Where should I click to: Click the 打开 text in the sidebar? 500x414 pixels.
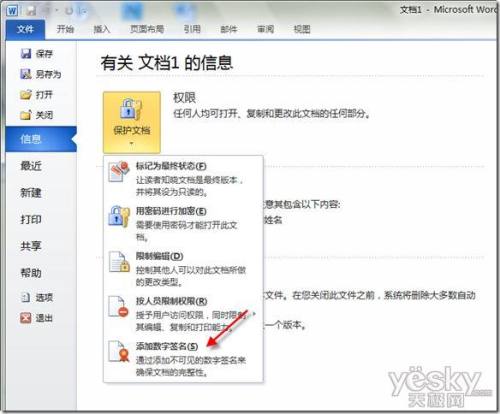[44, 95]
